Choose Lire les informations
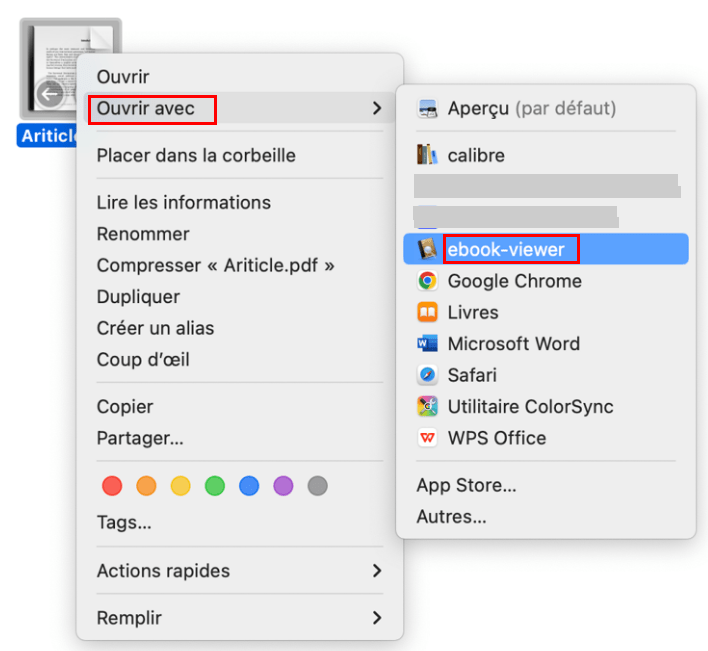The height and width of the screenshot is (651, 708). (x=239, y=202)
